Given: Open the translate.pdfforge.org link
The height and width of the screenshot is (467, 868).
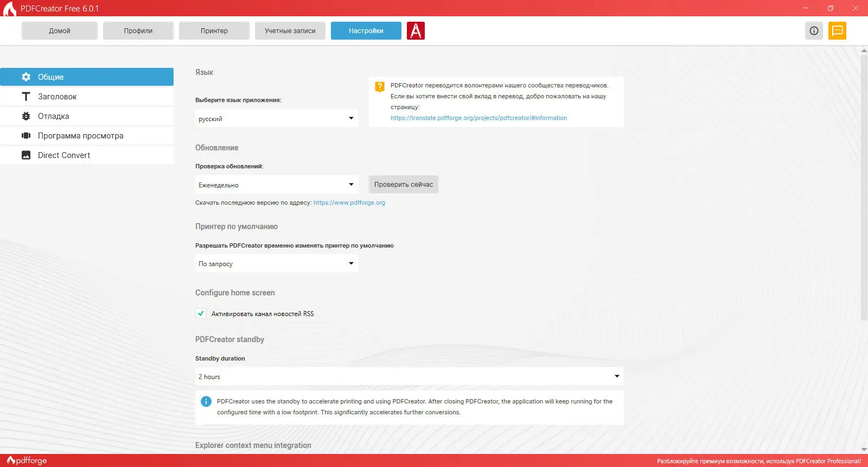Looking at the screenshot, I should pos(478,118).
